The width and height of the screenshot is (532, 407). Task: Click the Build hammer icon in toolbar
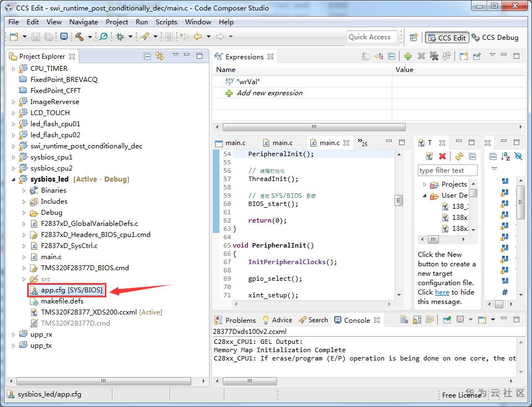(79, 37)
